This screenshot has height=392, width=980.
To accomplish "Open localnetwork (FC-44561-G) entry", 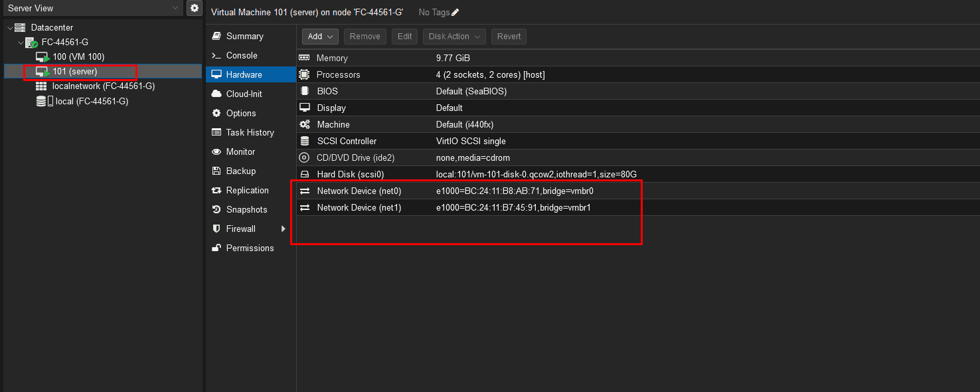I will click(x=104, y=86).
